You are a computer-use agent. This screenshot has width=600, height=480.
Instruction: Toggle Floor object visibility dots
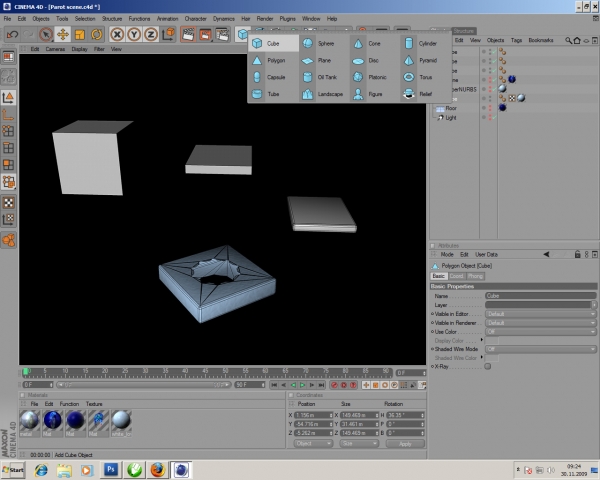(489, 108)
